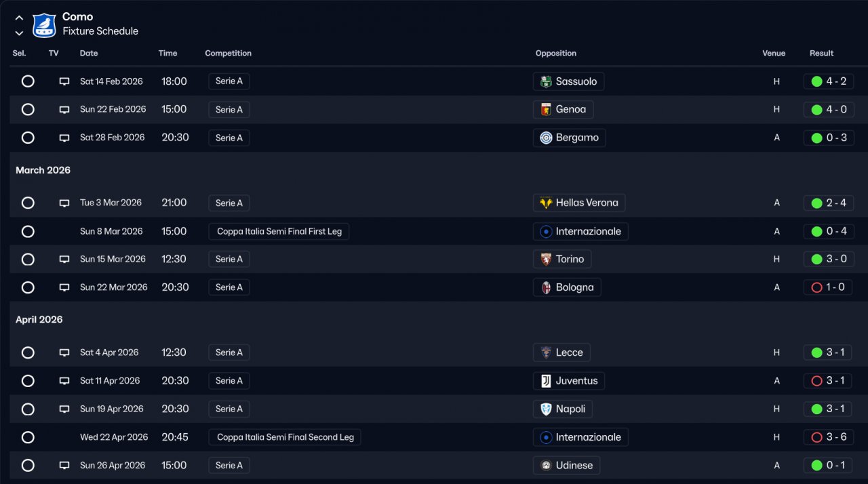Screen dimensions: 868x484
Task: Select the Sun 26 Apr 2026 fixture radio
Action: (x=28, y=466)
